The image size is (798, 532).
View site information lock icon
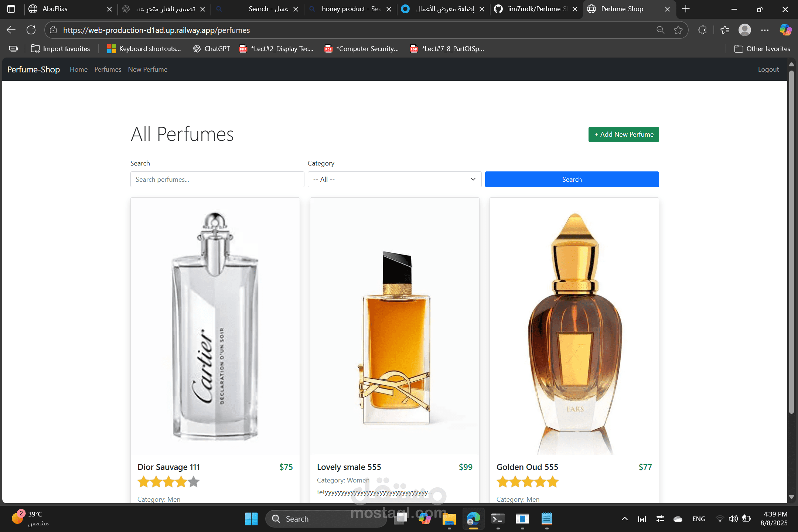[53, 30]
